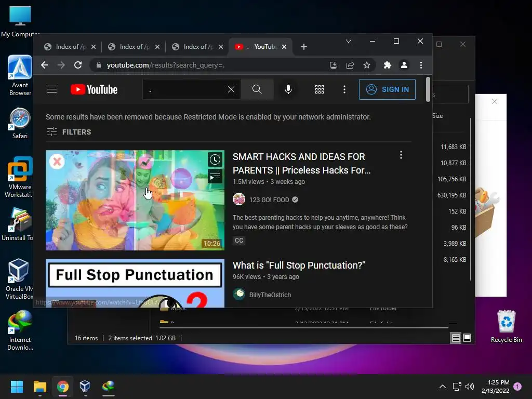This screenshot has width=532, height=399.
Task: Open the YouTube hamburger guide menu
Action: [52, 89]
